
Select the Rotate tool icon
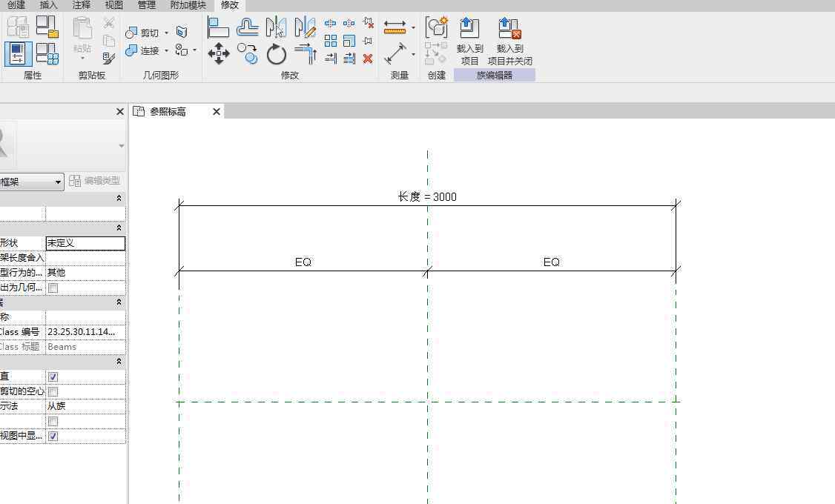tap(276, 54)
